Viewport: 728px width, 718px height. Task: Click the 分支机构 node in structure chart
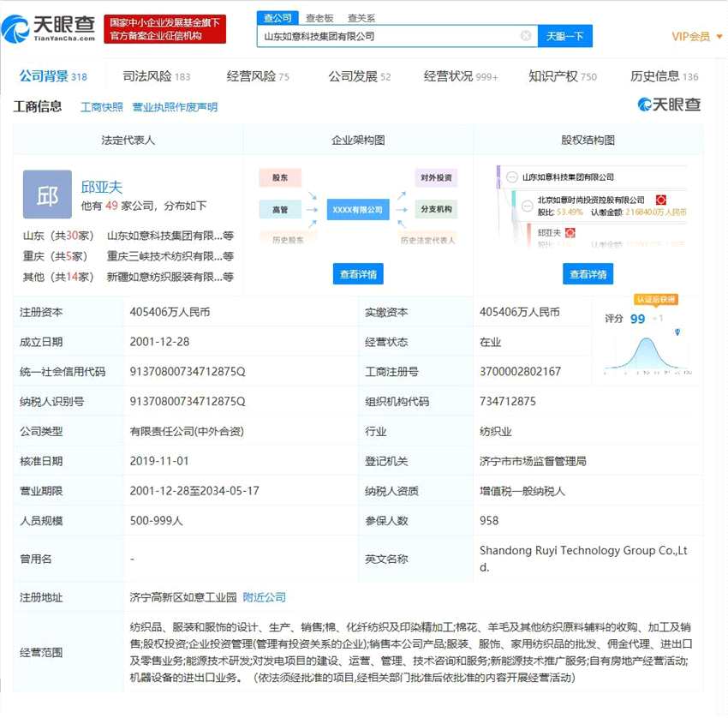pyautogui.click(x=436, y=209)
